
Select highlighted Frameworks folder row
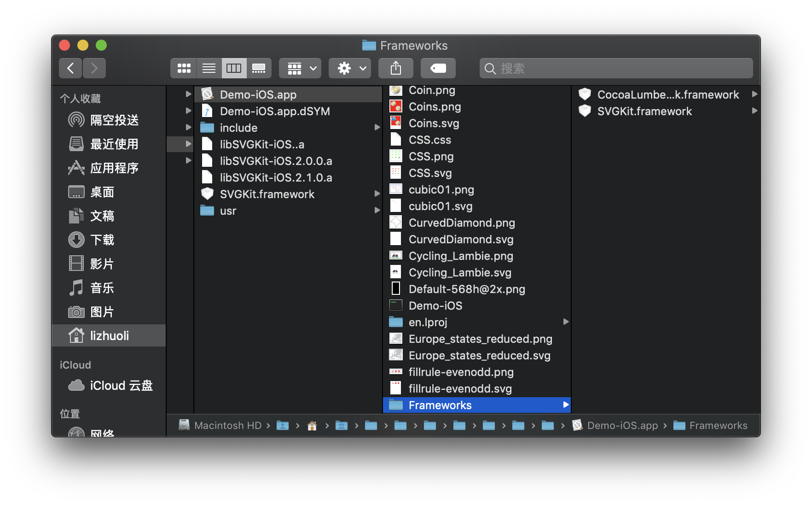coord(477,405)
